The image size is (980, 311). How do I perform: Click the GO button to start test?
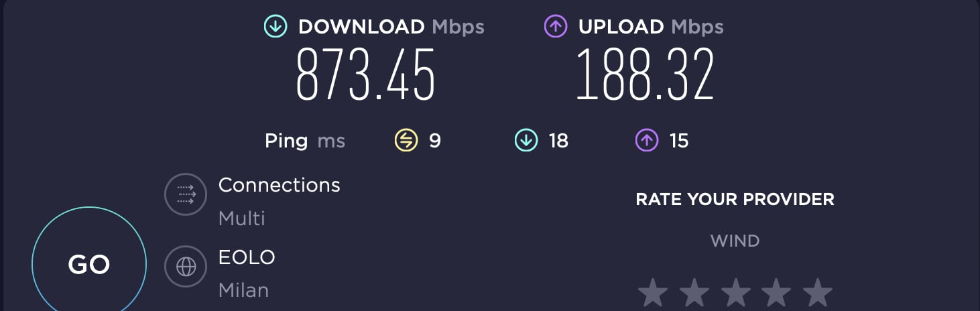pos(89,264)
